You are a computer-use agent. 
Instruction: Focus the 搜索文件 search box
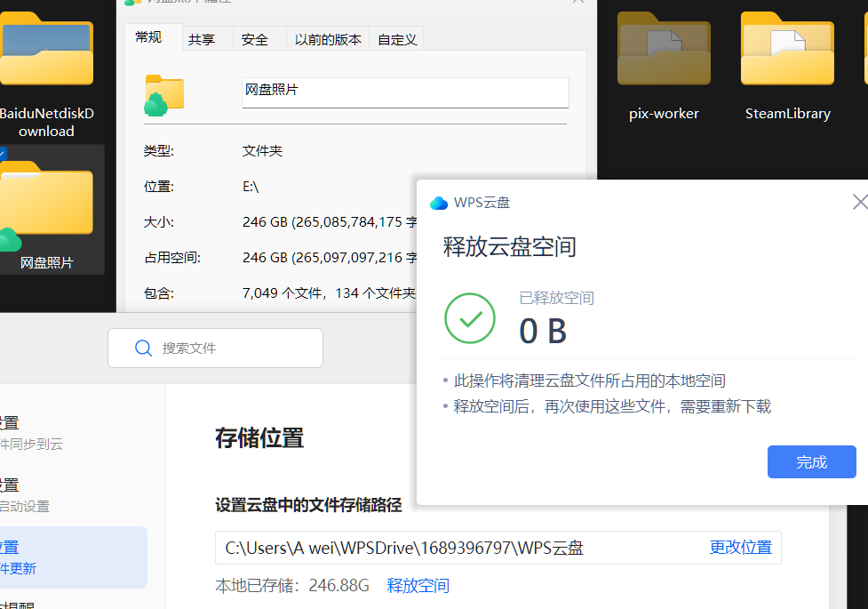[x=215, y=348]
